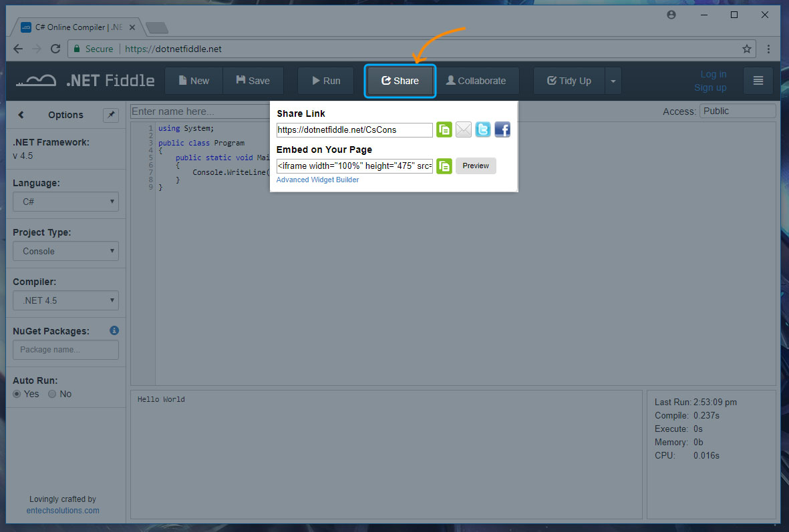Collapse Options panel with left arrow
The height and width of the screenshot is (532, 789).
(x=21, y=115)
